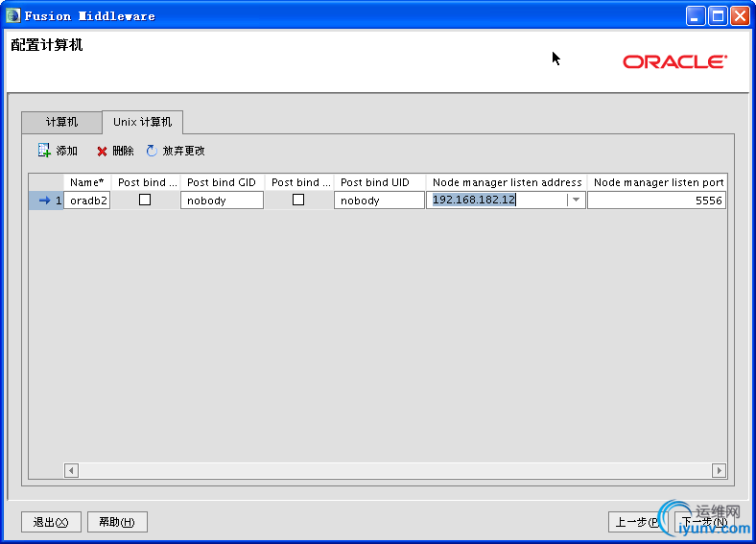Click the horizontal scrollbar track under the table

[x=395, y=470]
